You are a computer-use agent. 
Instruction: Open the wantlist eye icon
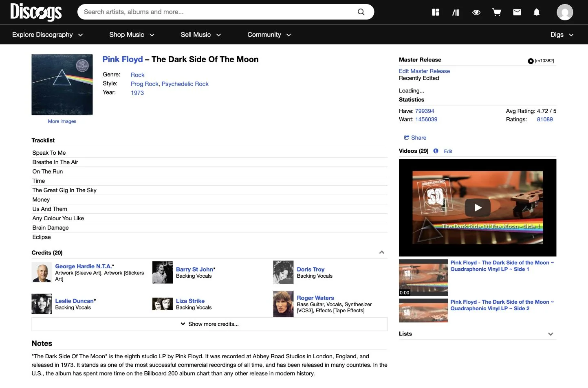(476, 12)
